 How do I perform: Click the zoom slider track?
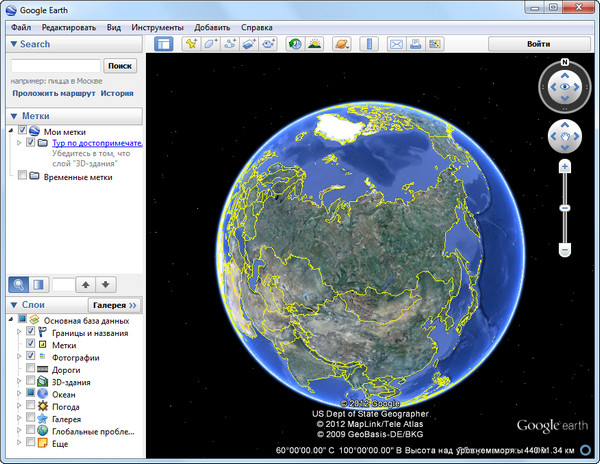click(x=565, y=190)
